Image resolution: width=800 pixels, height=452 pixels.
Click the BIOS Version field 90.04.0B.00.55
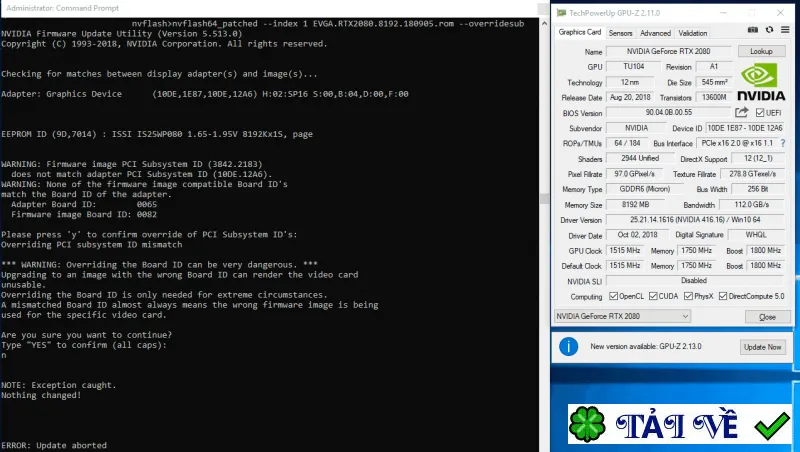[668, 112]
